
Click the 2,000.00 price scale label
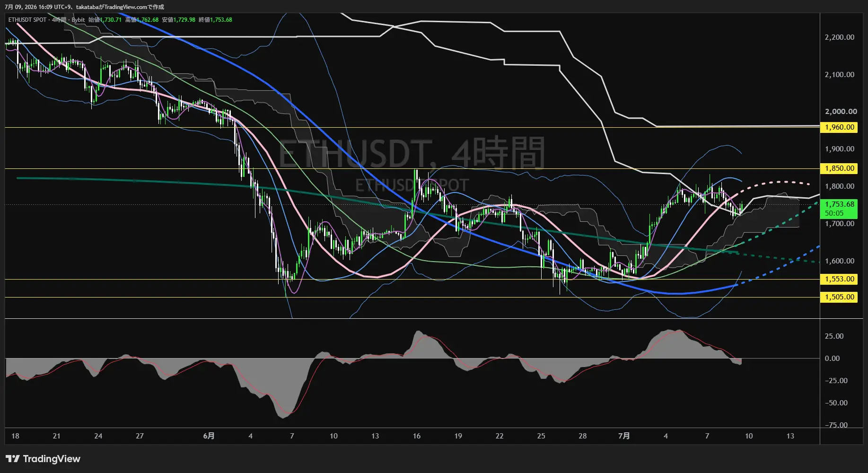pos(841,112)
